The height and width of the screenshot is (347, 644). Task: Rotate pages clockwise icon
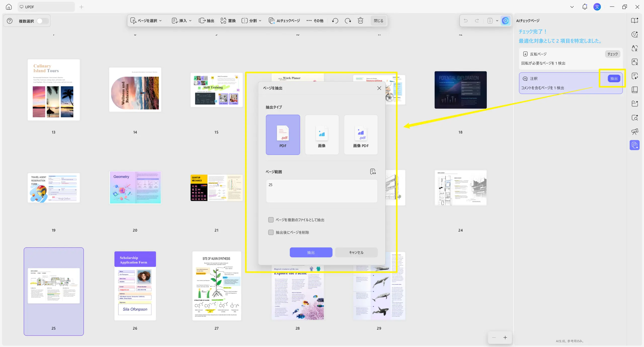pyautogui.click(x=348, y=21)
